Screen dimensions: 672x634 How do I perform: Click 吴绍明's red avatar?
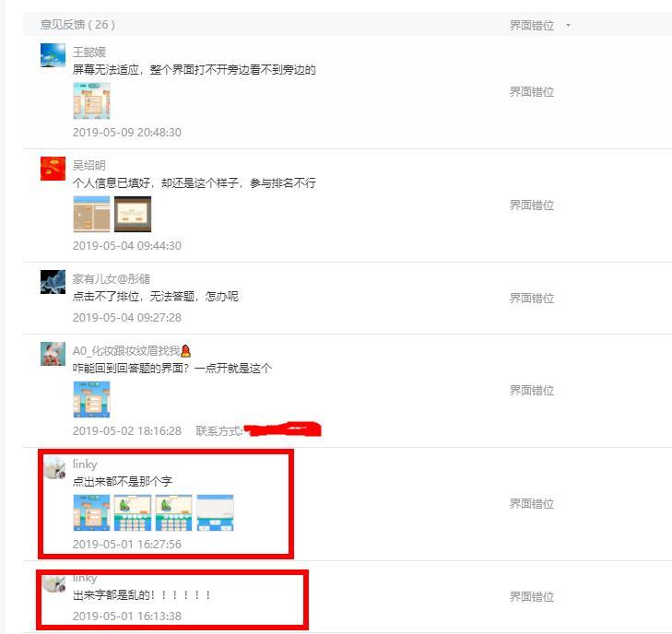[53, 169]
